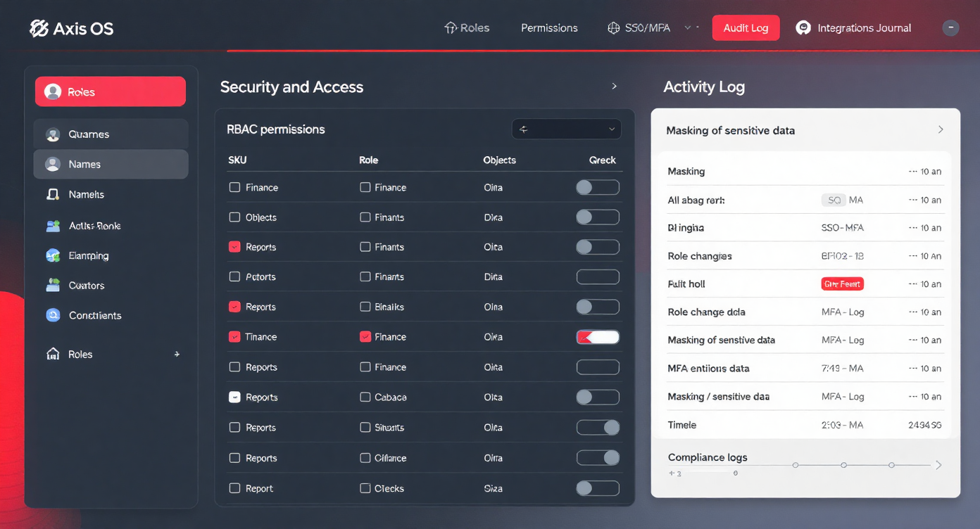
Task: Click the Elamping globe icon in sidebar
Action: (x=53, y=256)
